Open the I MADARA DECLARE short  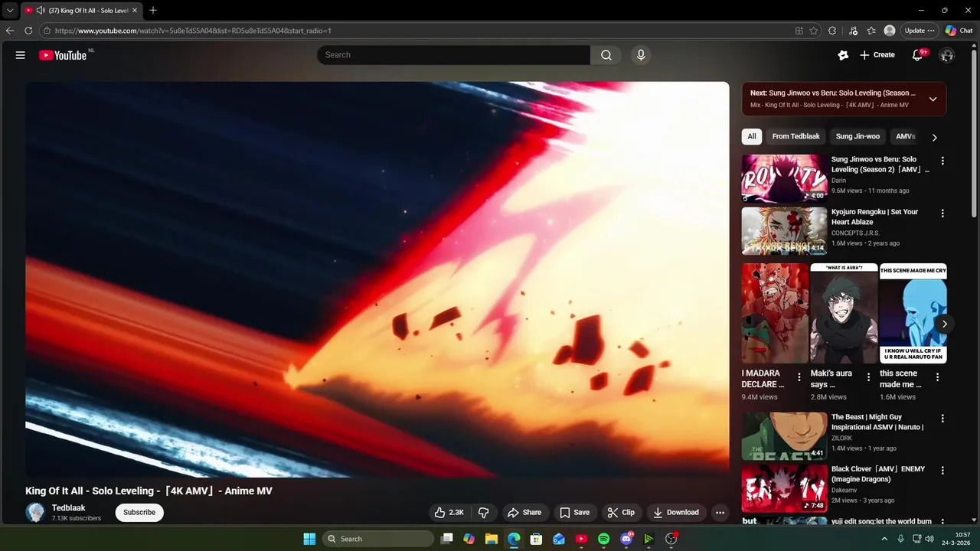pyautogui.click(x=775, y=313)
